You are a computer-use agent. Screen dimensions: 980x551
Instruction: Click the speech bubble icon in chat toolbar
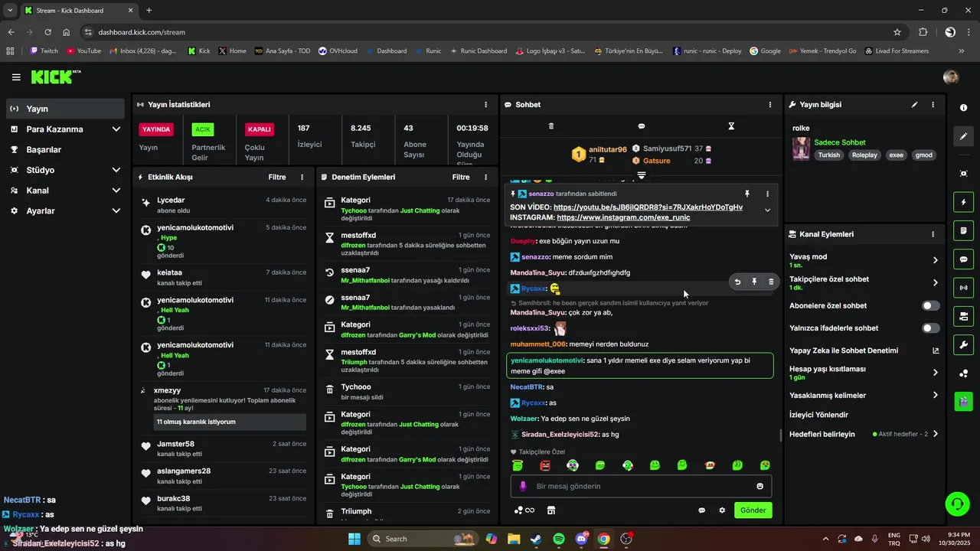tap(642, 126)
